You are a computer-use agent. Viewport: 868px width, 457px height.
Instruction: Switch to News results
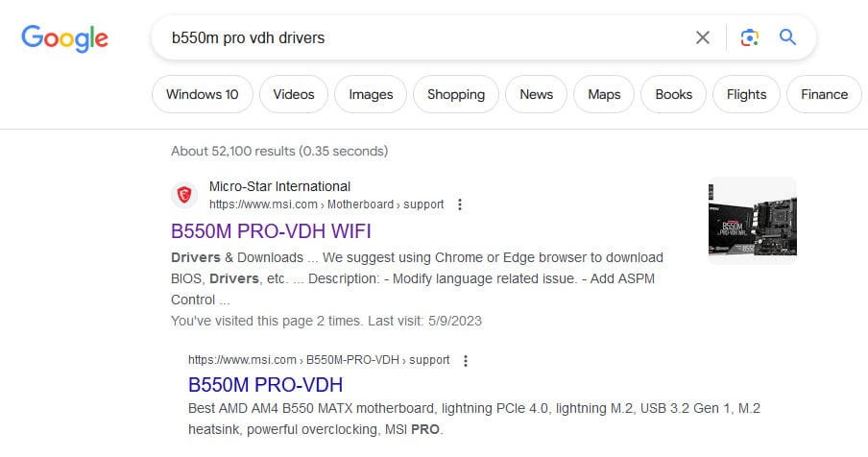[536, 94]
